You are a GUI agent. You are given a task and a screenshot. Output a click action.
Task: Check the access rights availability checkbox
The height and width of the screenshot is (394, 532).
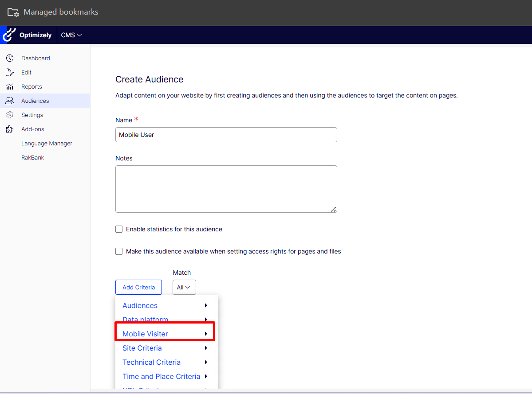(x=119, y=251)
